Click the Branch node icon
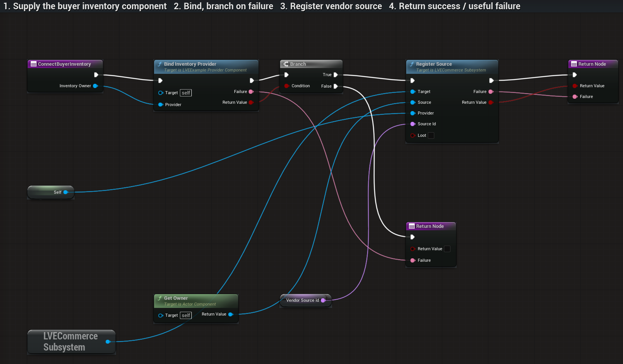The height and width of the screenshot is (364, 623). point(286,64)
